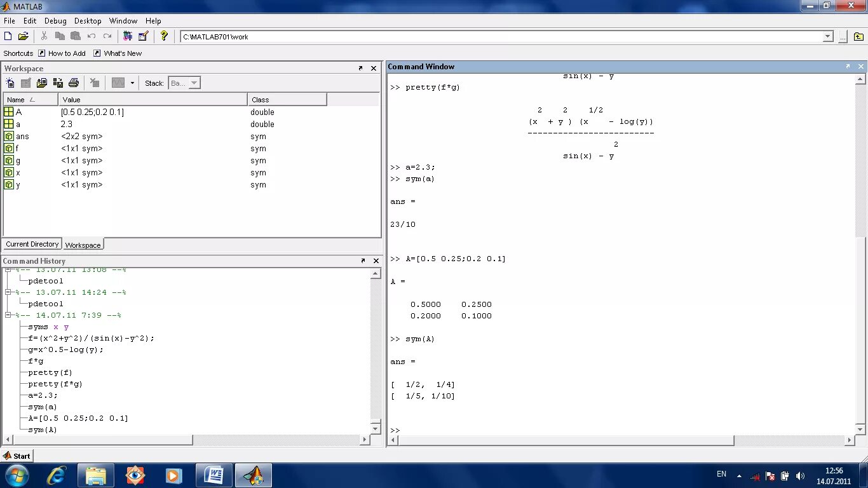
Task: Save workspace variables icon
Action: 58,83
